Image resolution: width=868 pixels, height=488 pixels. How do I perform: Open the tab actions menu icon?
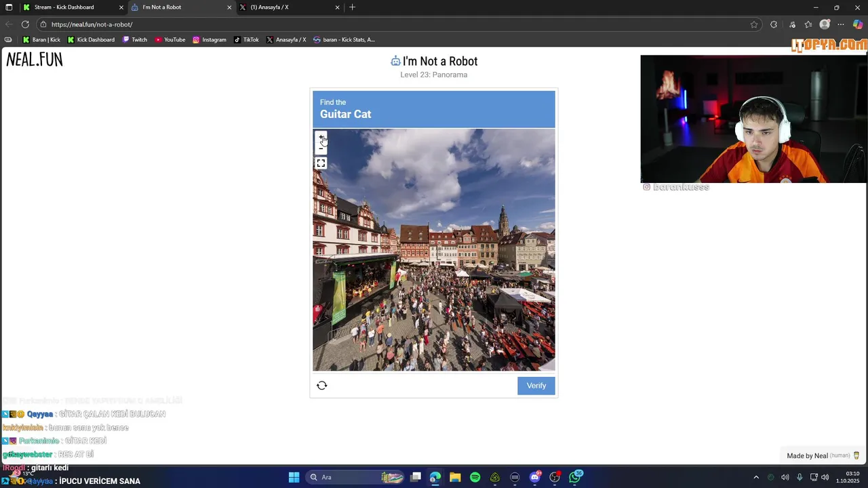pos(9,7)
